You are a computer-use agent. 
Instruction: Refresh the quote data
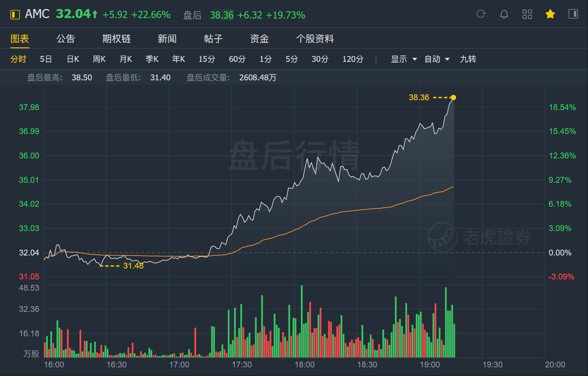click(x=481, y=14)
